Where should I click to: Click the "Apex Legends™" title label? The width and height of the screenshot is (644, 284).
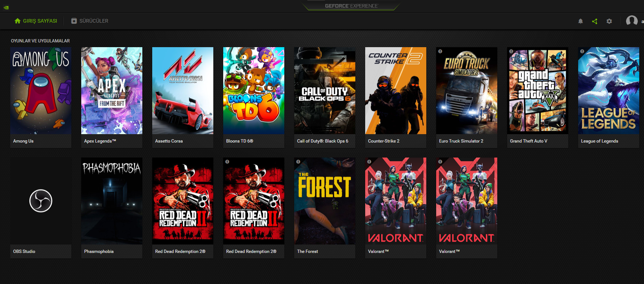pos(100,141)
